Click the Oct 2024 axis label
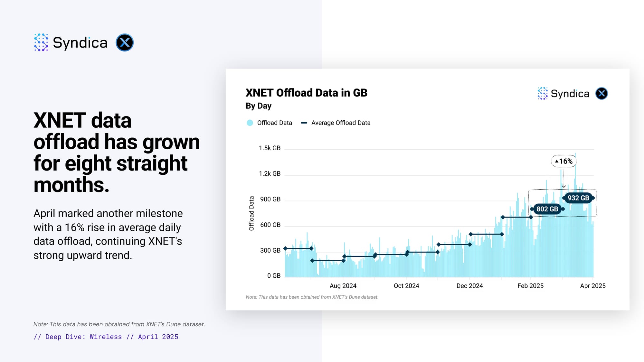 406,286
